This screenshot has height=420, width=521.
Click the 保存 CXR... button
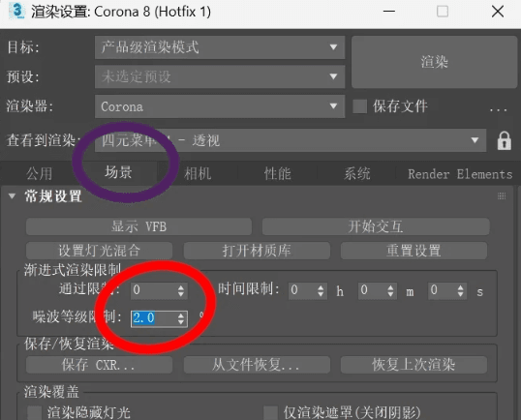(x=99, y=365)
